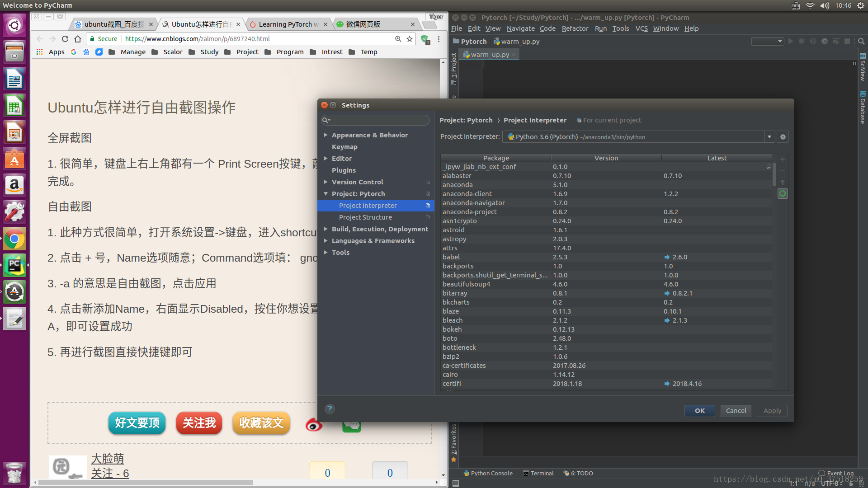Stop the running process icon
Screen dimensions: 868x488
coord(847,41)
